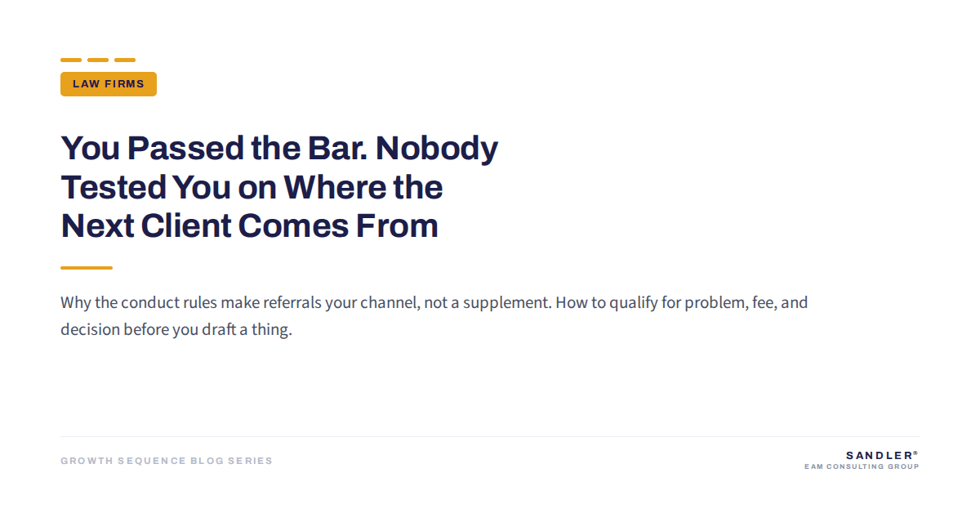Click the short gold underline below the headline

tap(87, 268)
